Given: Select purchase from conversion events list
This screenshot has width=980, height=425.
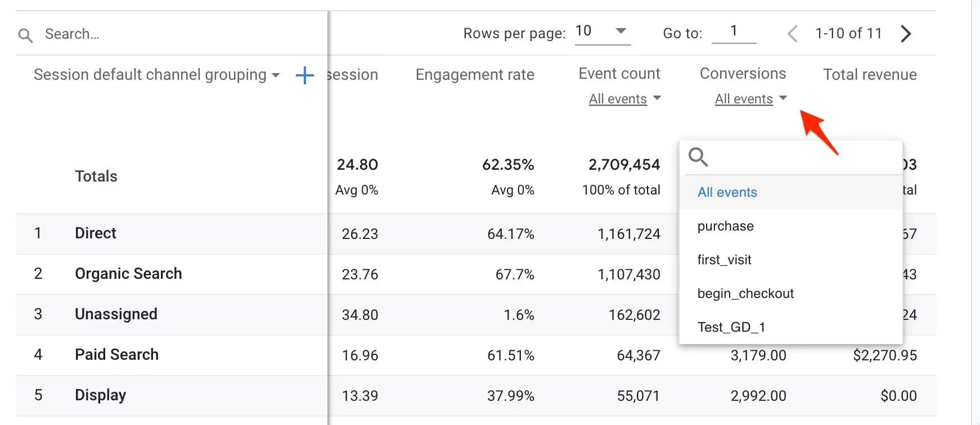Looking at the screenshot, I should [x=725, y=226].
